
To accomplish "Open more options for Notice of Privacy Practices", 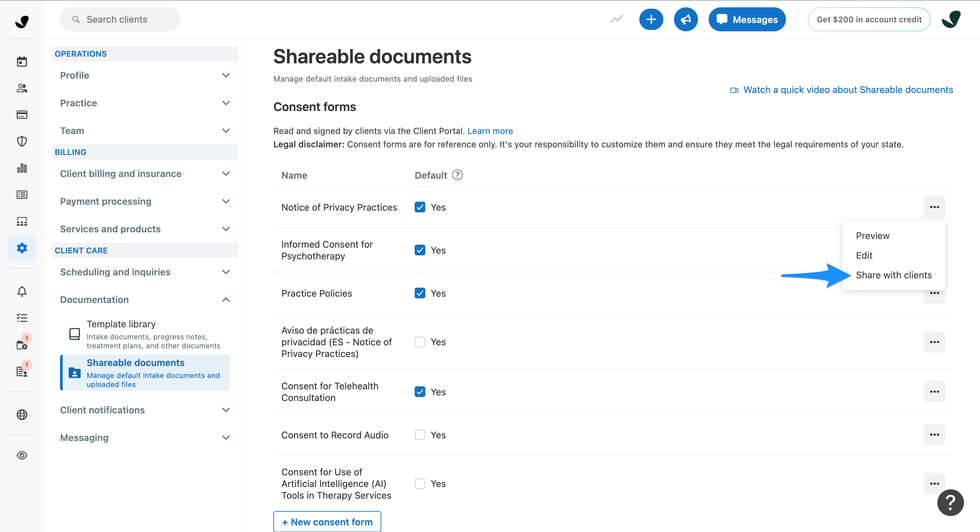I will pos(934,207).
